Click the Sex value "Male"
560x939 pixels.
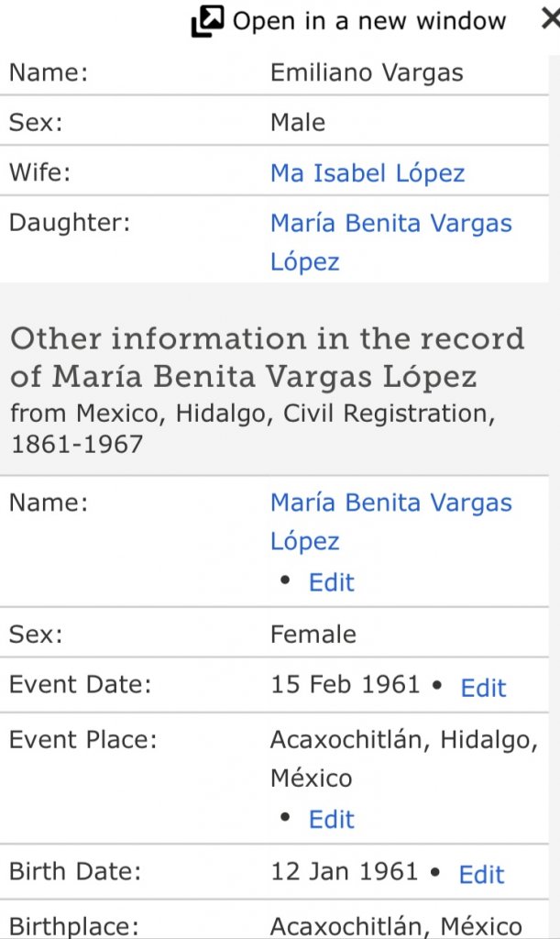coord(298,123)
